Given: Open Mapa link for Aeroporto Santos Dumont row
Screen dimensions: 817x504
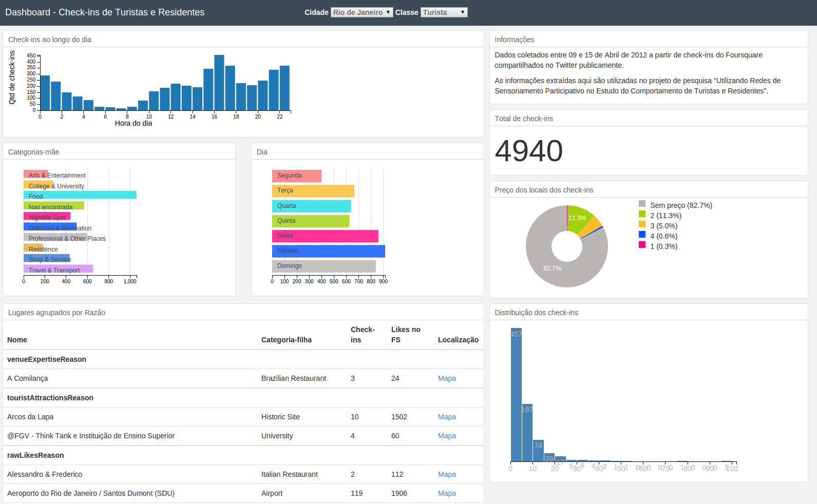Looking at the screenshot, I should pos(447,493).
